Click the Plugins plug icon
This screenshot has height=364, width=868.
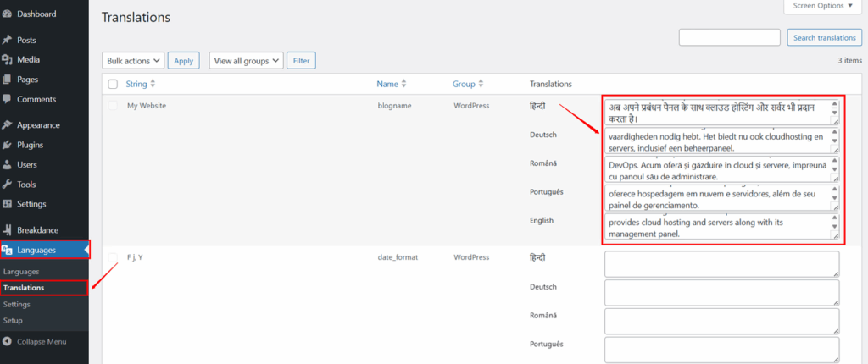pos(8,145)
